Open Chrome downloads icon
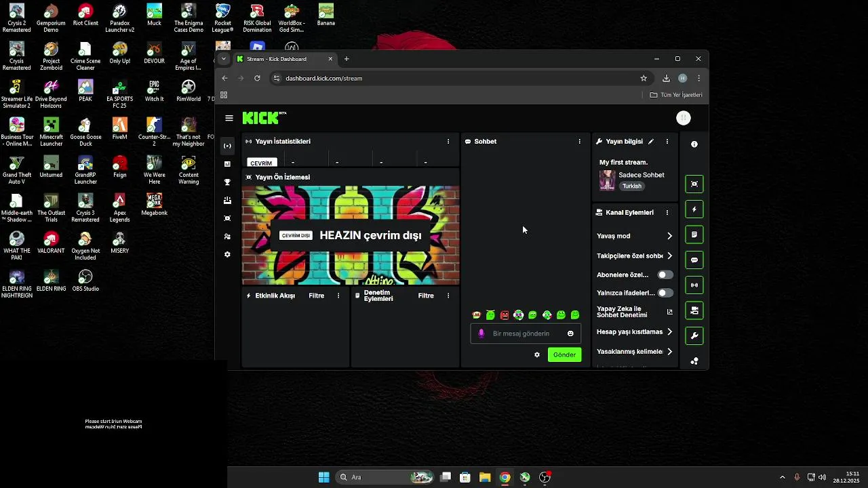The image size is (868, 488). 666,78
